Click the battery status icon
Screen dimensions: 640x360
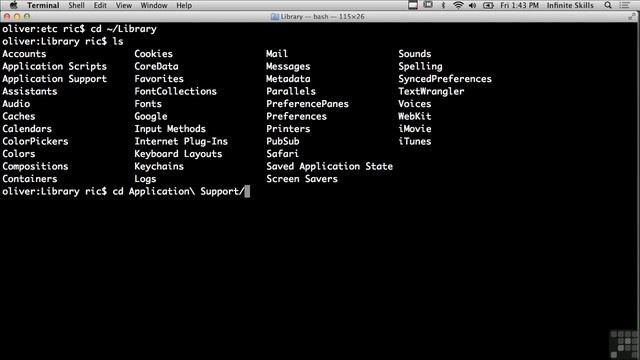tap(488, 5)
